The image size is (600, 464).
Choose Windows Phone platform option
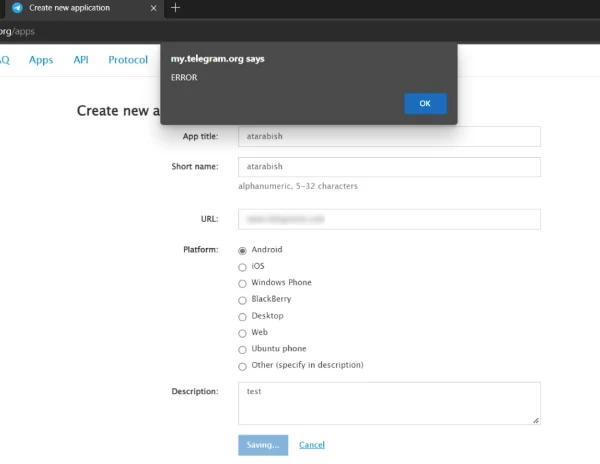242,283
